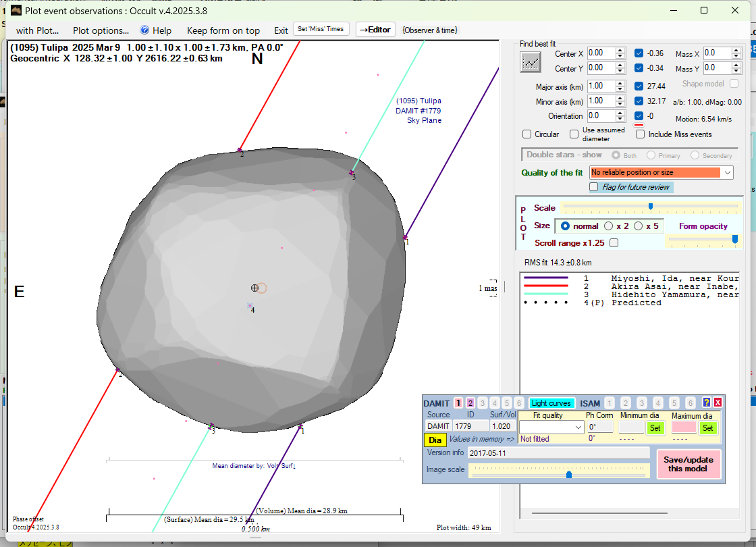Click the yellow Dia button
This screenshot has height=547, width=756.
pos(435,440)
